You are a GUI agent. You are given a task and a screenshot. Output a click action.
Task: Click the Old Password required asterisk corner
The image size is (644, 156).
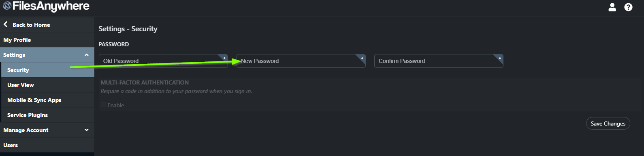click(x=224, y=58)
